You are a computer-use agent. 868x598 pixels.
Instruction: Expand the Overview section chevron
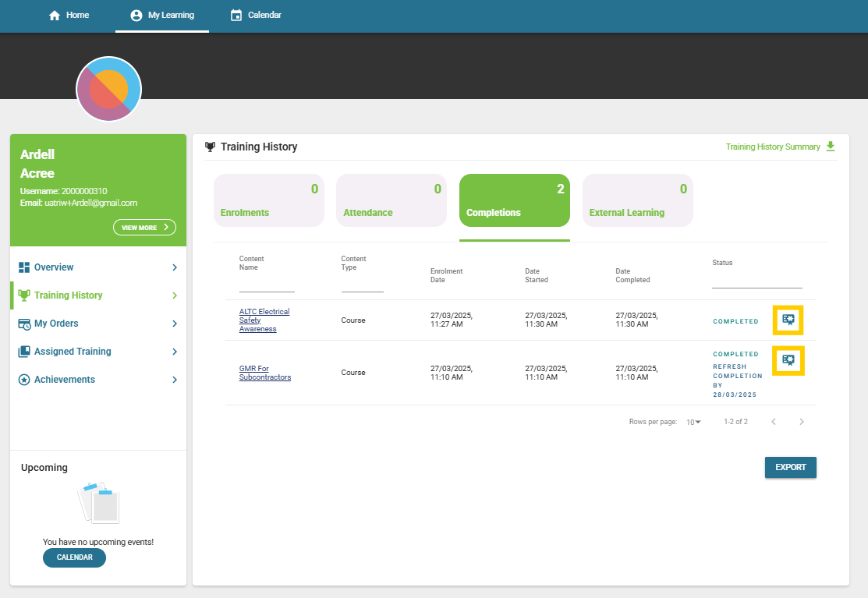pyautogui.click(x=175, y=267)
